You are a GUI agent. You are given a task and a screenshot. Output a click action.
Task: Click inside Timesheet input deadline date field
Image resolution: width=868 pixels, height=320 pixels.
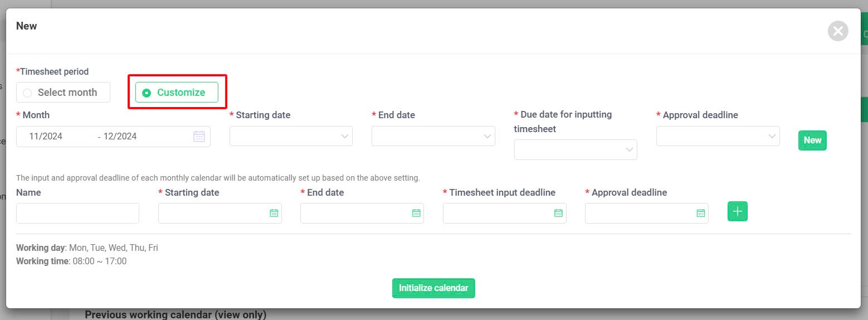coord(504,213)
